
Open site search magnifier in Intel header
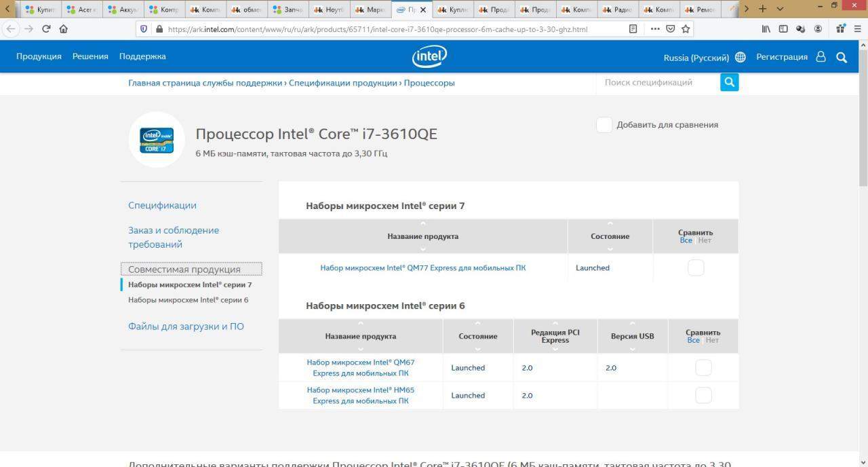842,58
